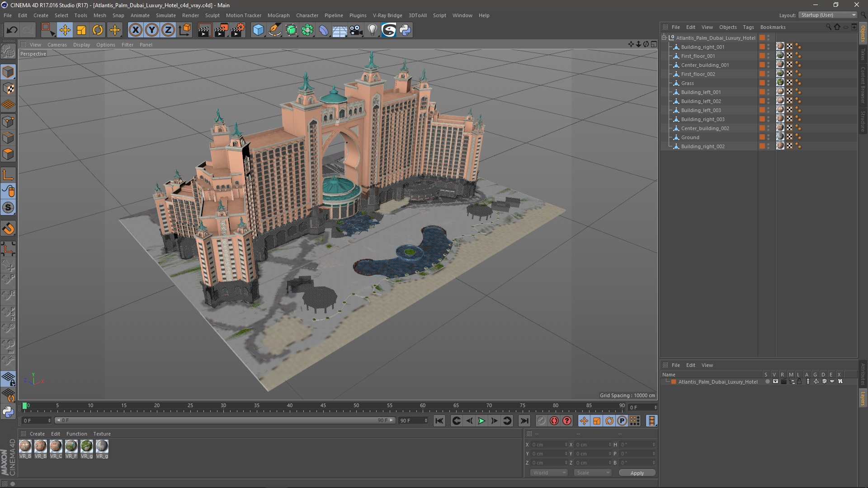This screenshot has width=868, height=488.
Task: Open the World coordinate dropdown
Action: [x=548, y=473]
